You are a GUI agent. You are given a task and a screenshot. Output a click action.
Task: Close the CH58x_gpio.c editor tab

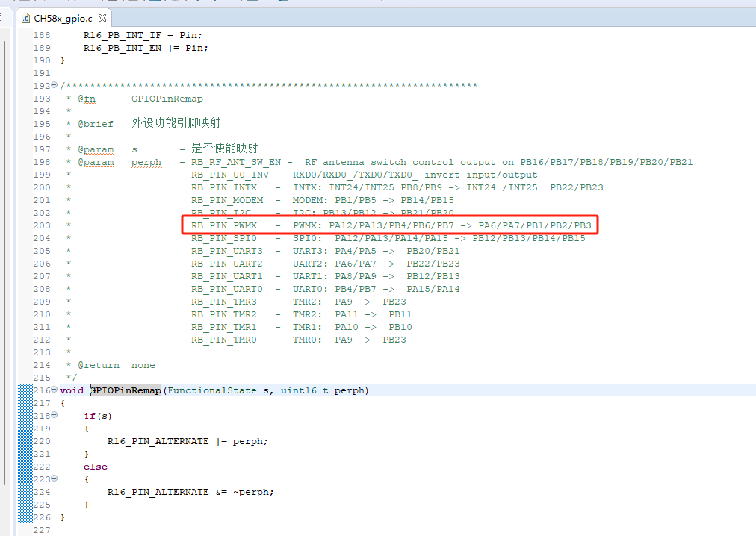103,18
